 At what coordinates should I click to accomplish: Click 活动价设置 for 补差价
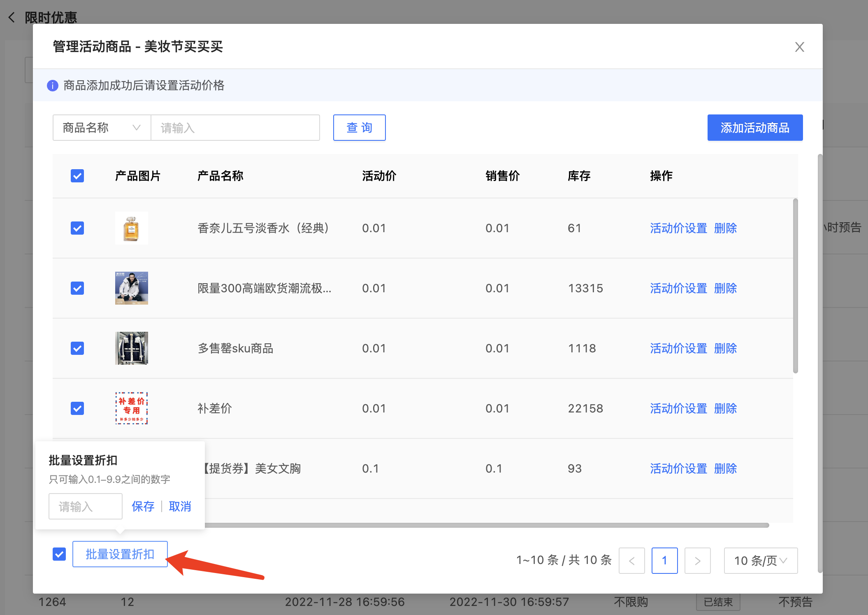point(678,408)
